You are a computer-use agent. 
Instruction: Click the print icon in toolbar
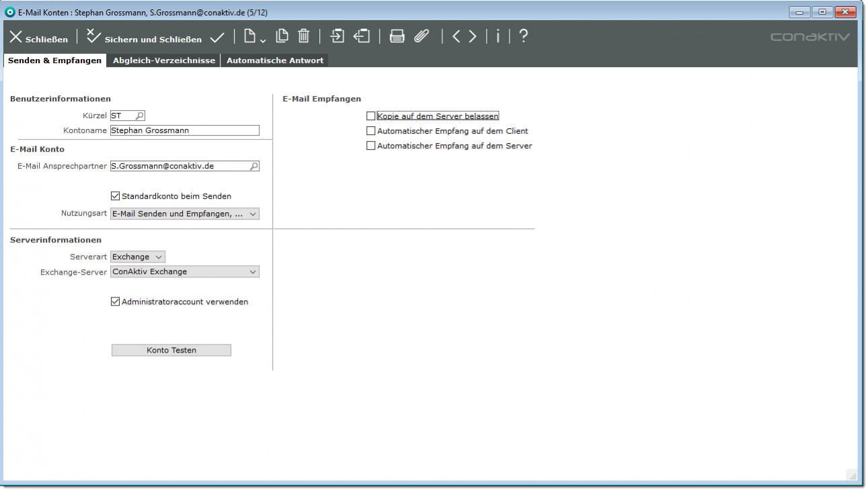[397, 37]
